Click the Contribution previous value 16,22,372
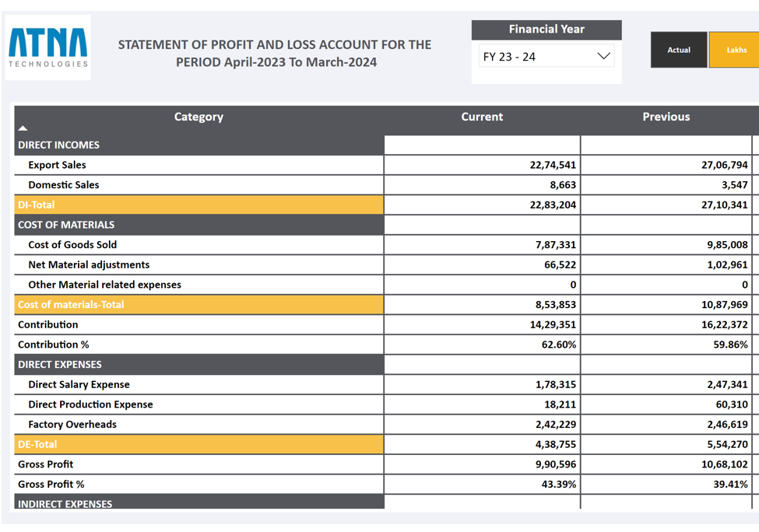Viewport: 759px width, 532px height. pos(725,324)
